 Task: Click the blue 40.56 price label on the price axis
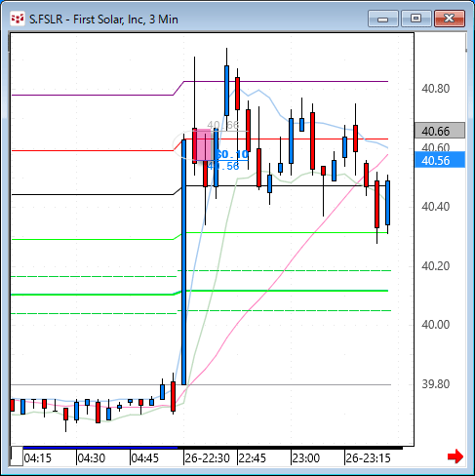coord(440,160)
